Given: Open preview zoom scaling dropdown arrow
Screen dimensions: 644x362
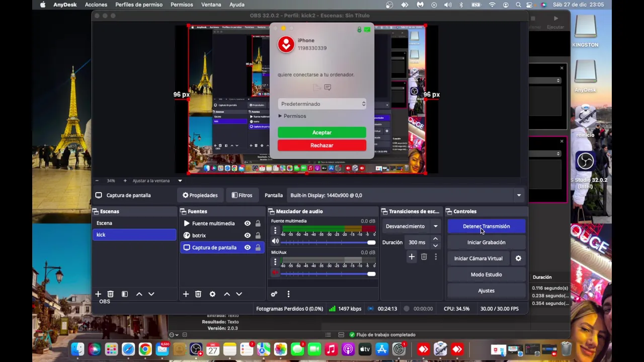Looking at the screenshot, I should 180,180.
